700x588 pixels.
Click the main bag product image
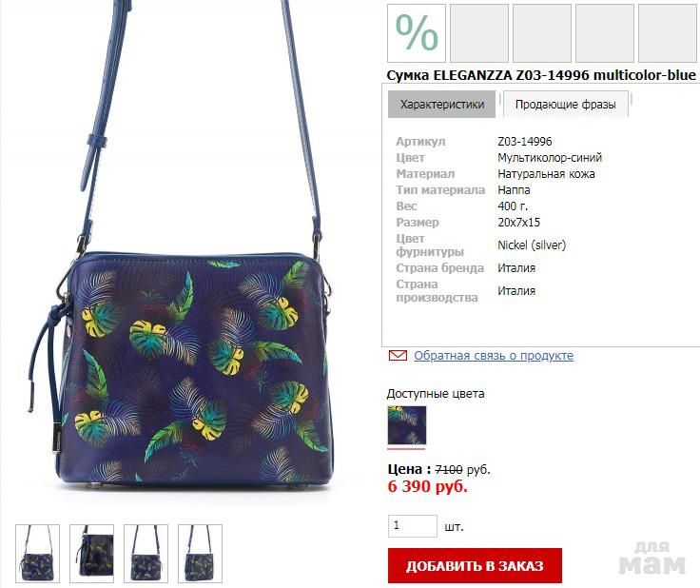(x=181, y=250)
